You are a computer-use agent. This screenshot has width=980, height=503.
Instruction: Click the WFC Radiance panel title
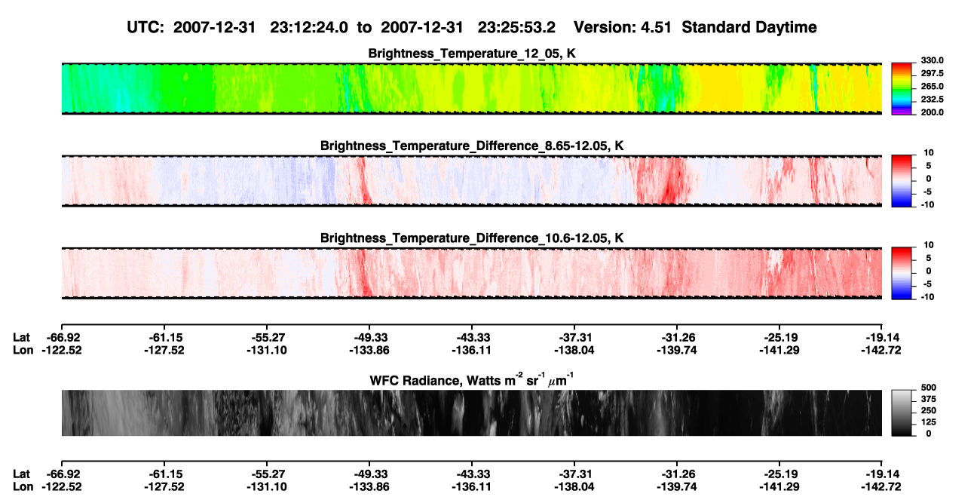[472, 379]
